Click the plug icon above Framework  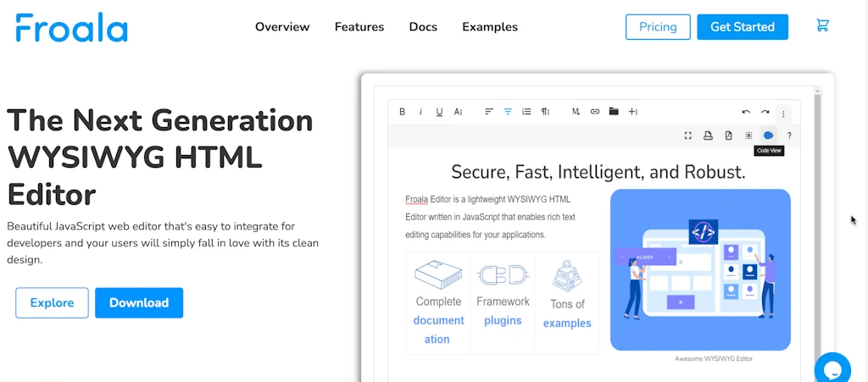click(x=503, y=274)
